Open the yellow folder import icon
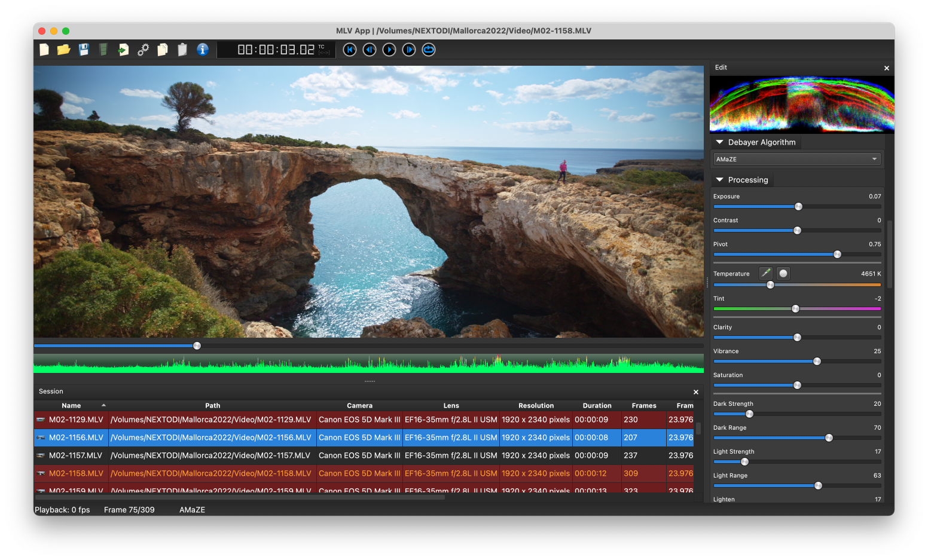The width and height of the screenshot is (928, 560). (64, 50)
